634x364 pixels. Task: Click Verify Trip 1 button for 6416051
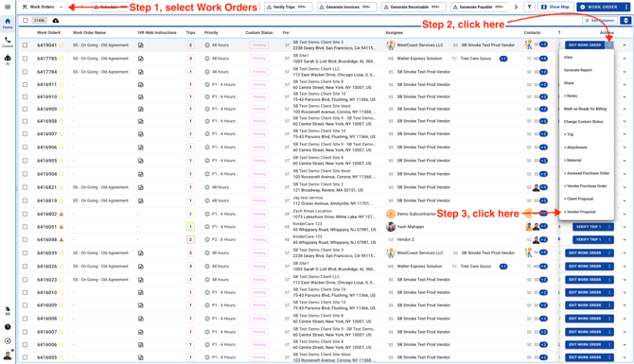click(x=589, y=227)
